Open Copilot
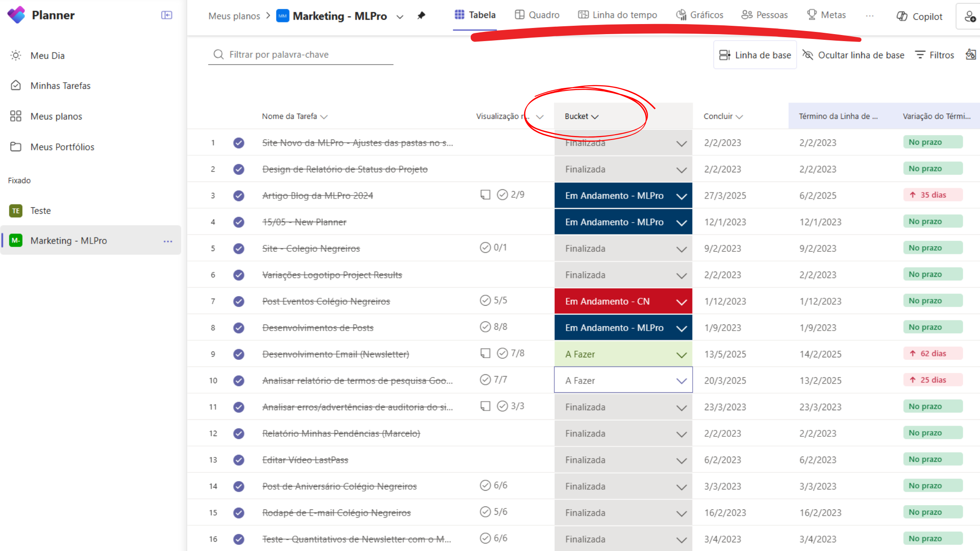The height and width of the screenshot is (551, 980). pos(919,16)
